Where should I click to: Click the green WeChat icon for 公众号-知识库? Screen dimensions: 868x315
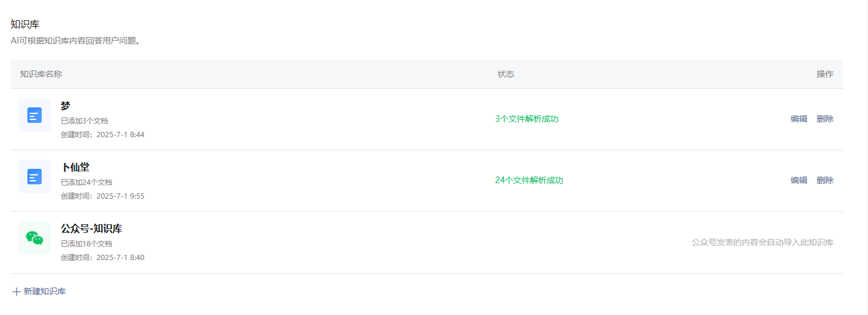pyautogui.click(x=35, y=238)
